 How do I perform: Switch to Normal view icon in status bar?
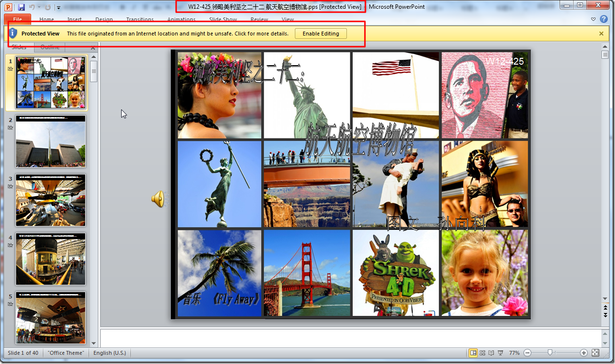[473, 353]
